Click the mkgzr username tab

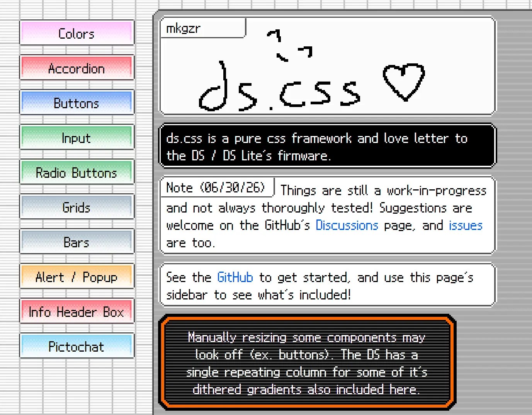coord(203,28)
